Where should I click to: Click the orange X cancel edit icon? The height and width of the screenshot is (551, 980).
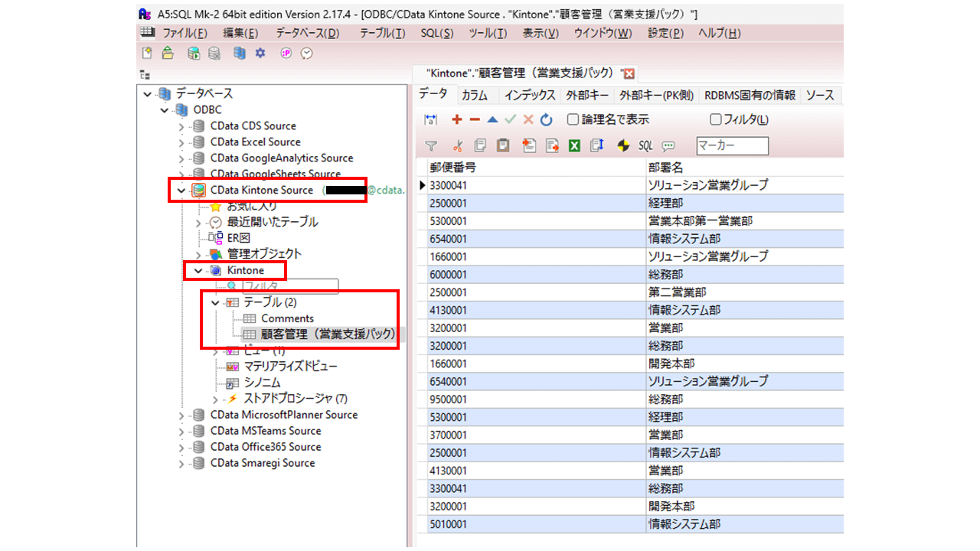click(528, 119)
